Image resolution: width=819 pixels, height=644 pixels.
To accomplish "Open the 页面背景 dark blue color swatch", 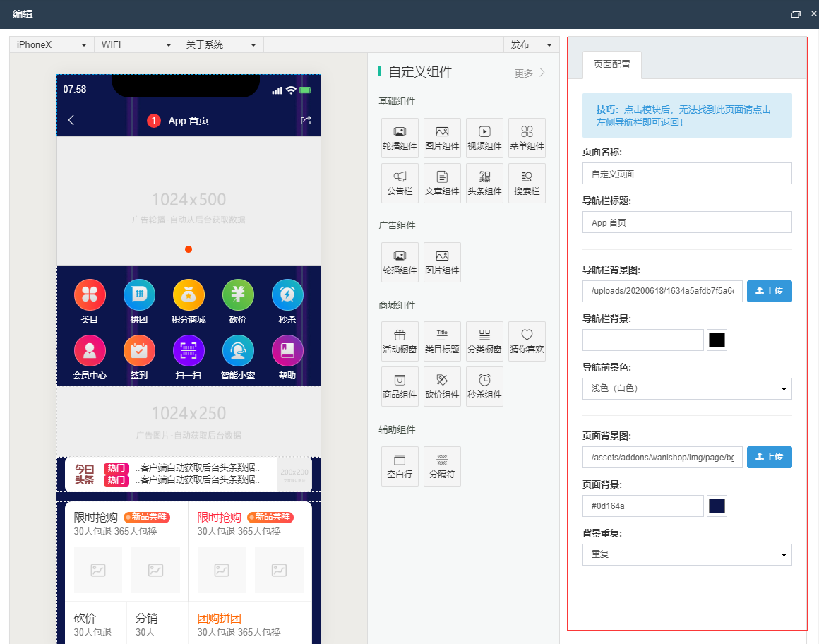I will (717, 506).
